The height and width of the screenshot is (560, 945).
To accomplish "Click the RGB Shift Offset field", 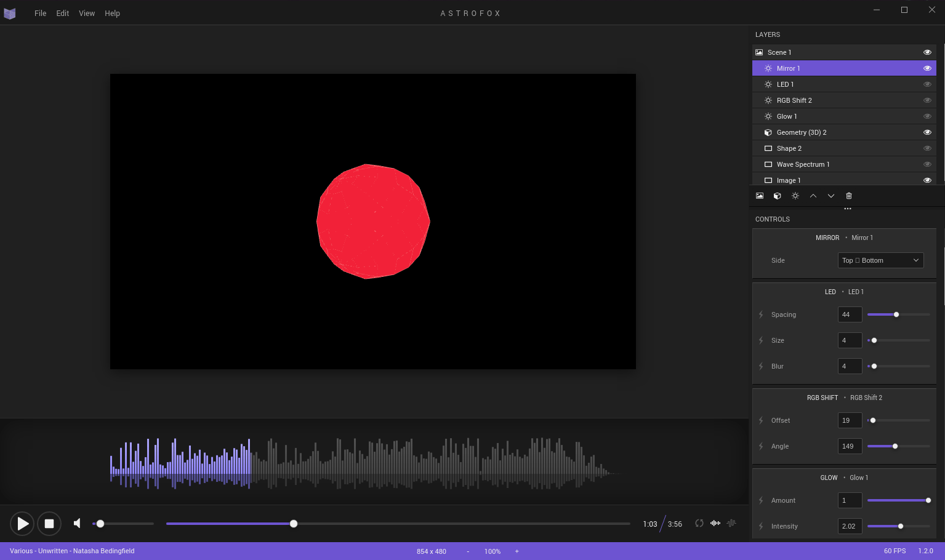I will (850, 420).
